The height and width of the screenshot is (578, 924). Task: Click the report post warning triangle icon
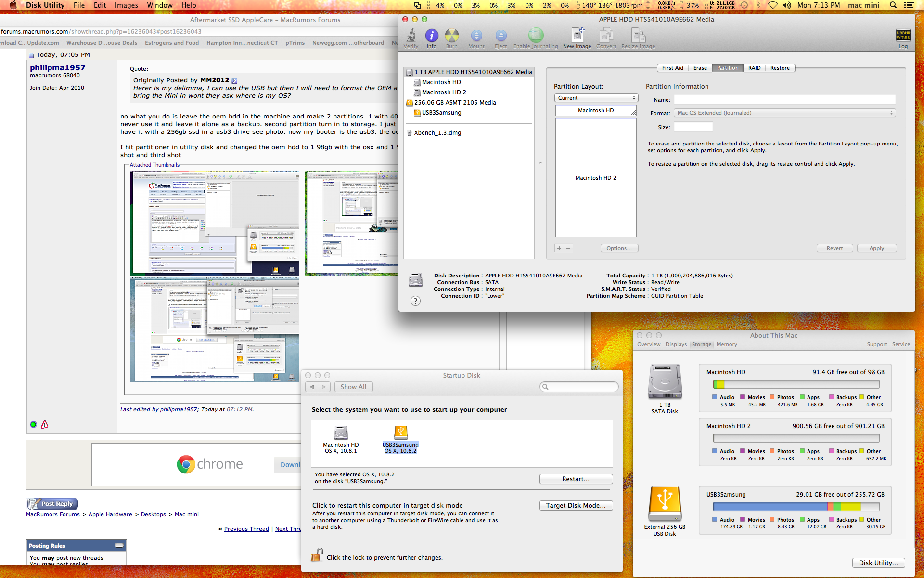[45, 424]
